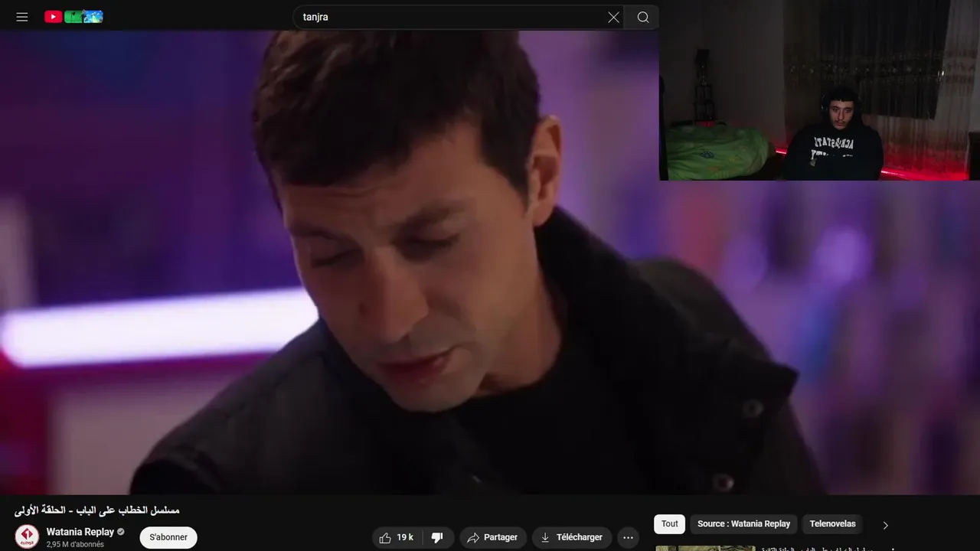Viewport: 980px width, 551px height.
Task: Click the 2,95 M d'abonnés subscriber count
Action: [75, 544]
